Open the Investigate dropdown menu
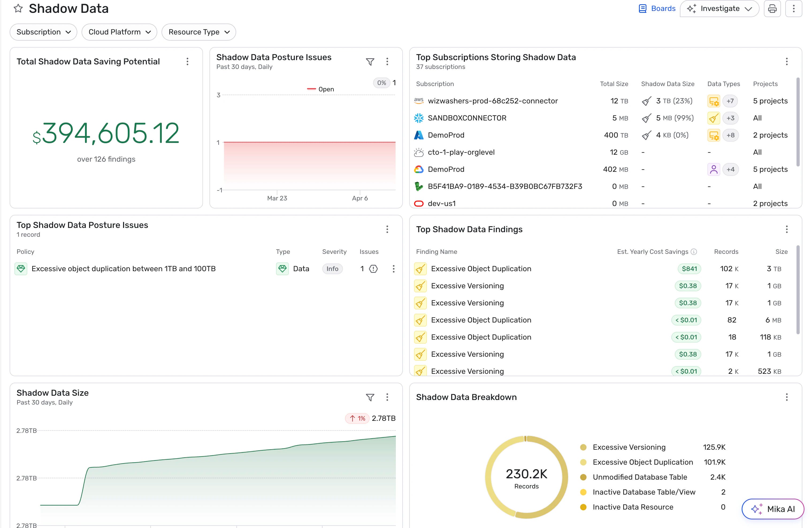The height and width of the screenshot is (528, 812). [x=719, y=9]
